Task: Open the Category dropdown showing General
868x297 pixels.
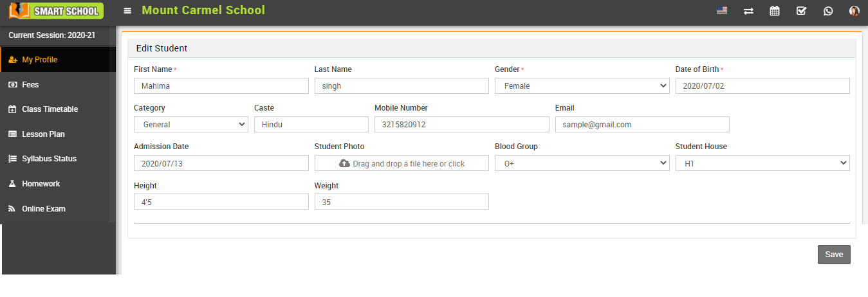Action: tap(190, 125)
